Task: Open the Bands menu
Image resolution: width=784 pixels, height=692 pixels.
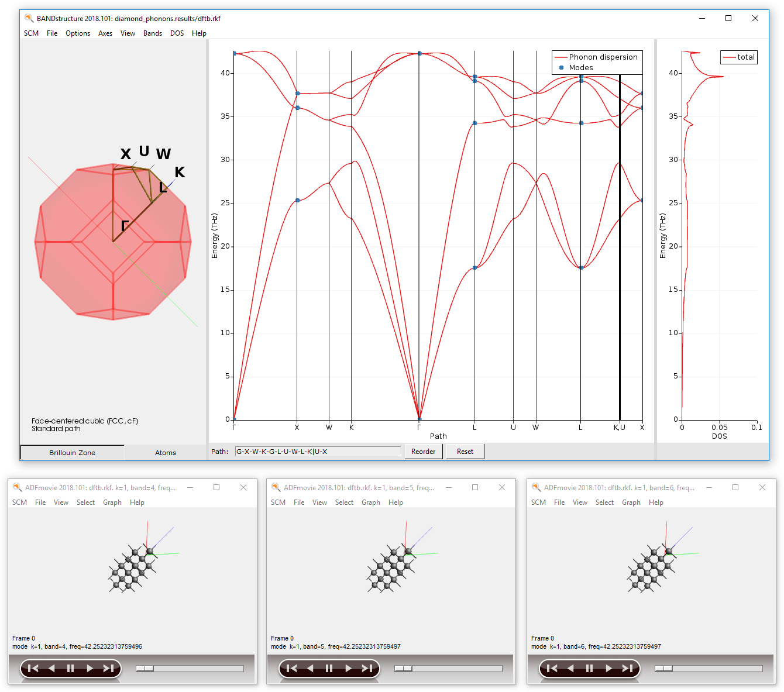Action: point(153,33)
